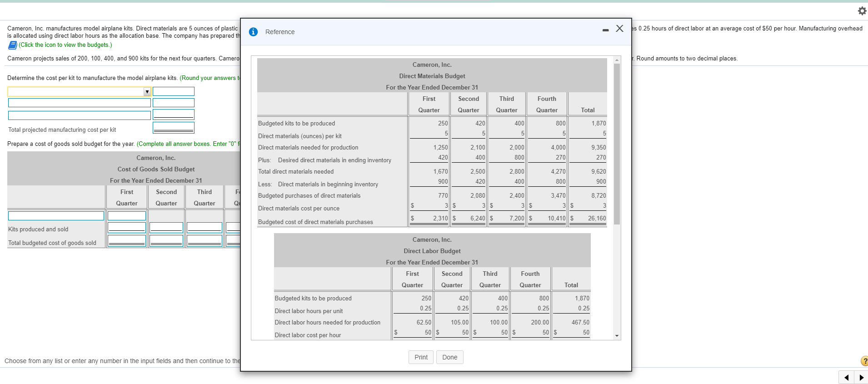Click 'Direct Materials Budget' title text

coord(432,76)
